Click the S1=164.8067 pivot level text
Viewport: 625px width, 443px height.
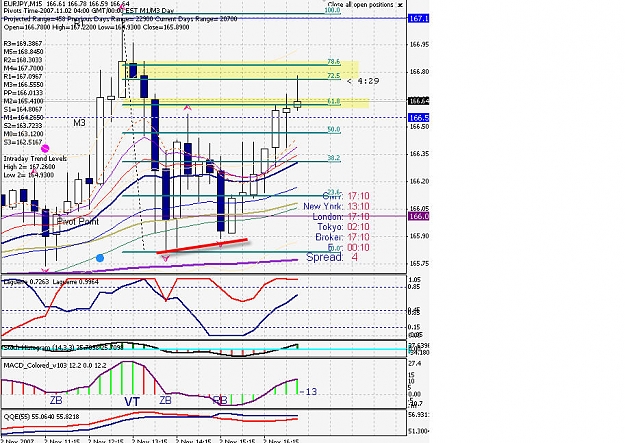23,109
